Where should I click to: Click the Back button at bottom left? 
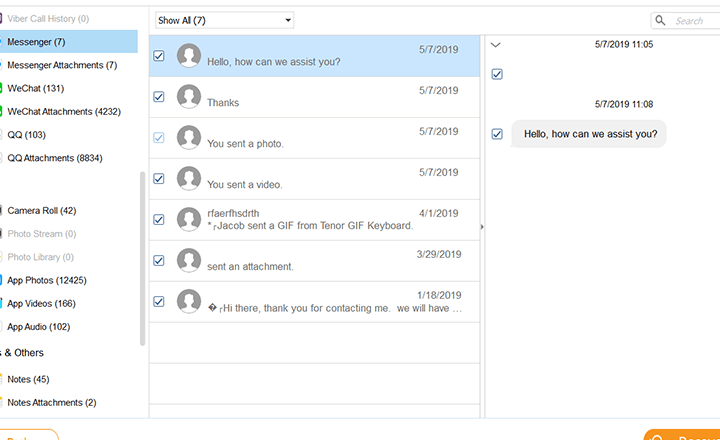coord(28,434)
